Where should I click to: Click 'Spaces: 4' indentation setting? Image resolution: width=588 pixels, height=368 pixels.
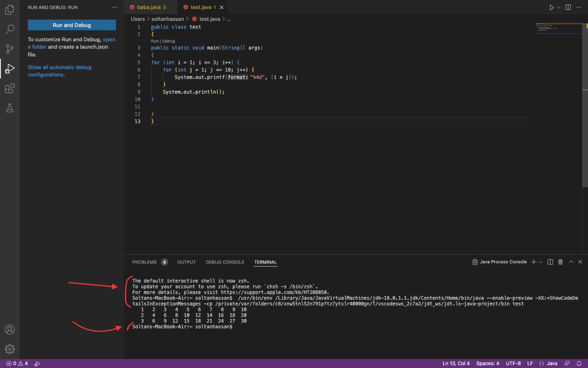coord(488,364)
